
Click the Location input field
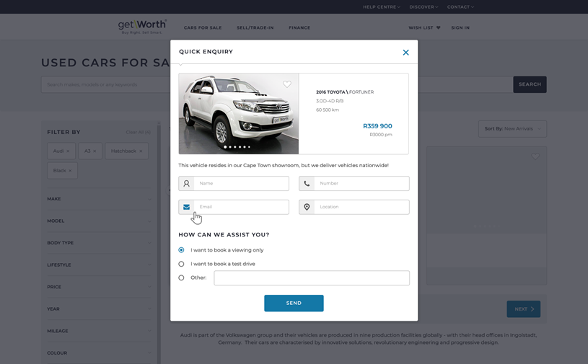pos(354,207)
